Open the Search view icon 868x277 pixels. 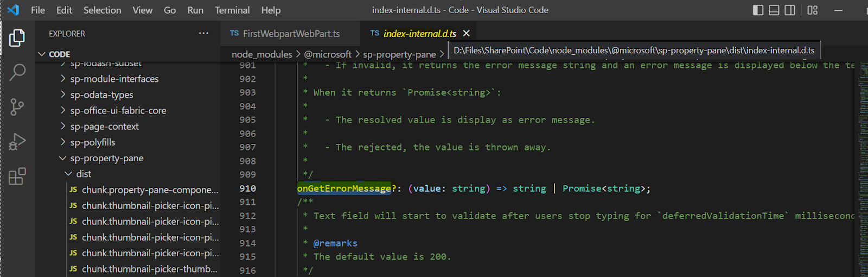[17, 72]
